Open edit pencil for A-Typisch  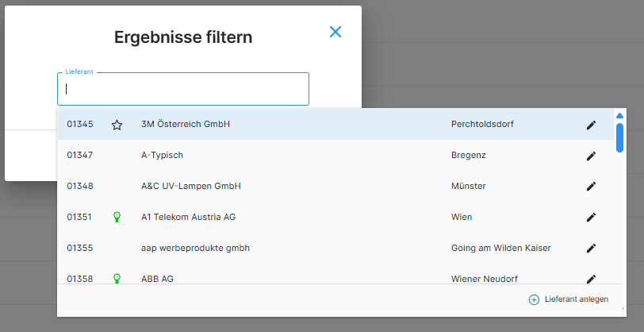pos(591,156)
